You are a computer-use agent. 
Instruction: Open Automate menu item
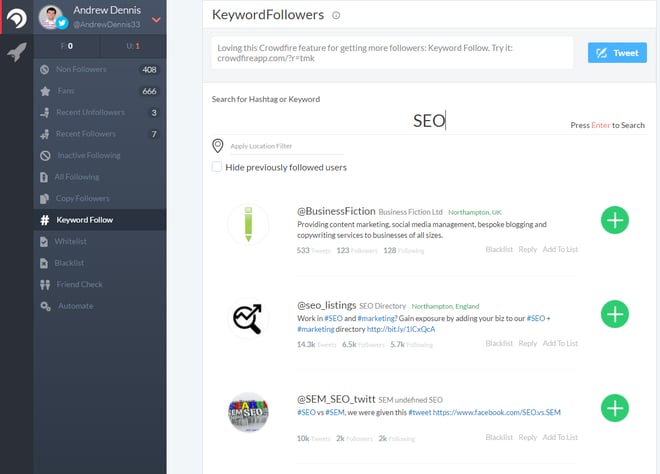click(100, 306)
